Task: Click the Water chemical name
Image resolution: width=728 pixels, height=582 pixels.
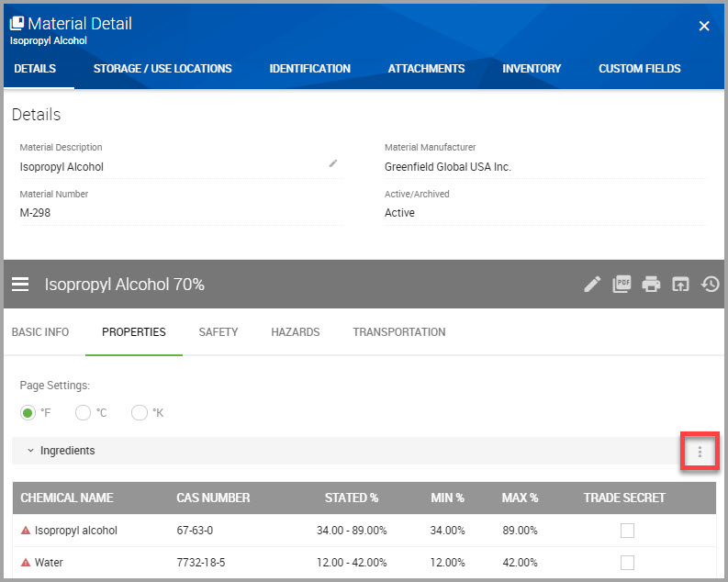Action: point(49,563)
